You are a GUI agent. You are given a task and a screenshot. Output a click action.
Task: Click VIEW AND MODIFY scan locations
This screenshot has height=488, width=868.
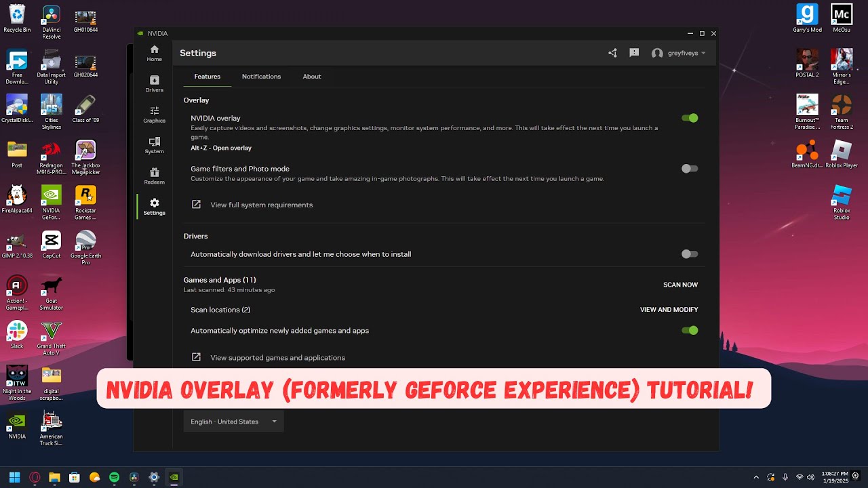669,310
